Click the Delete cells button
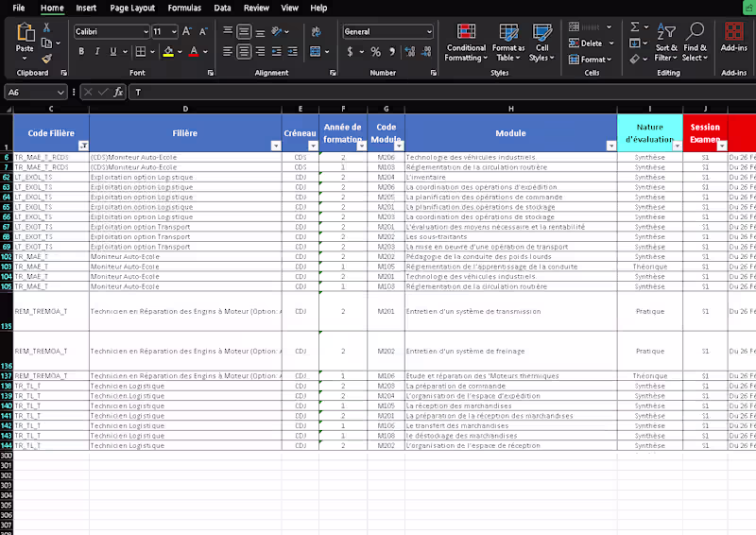 [x=586, y=43]
